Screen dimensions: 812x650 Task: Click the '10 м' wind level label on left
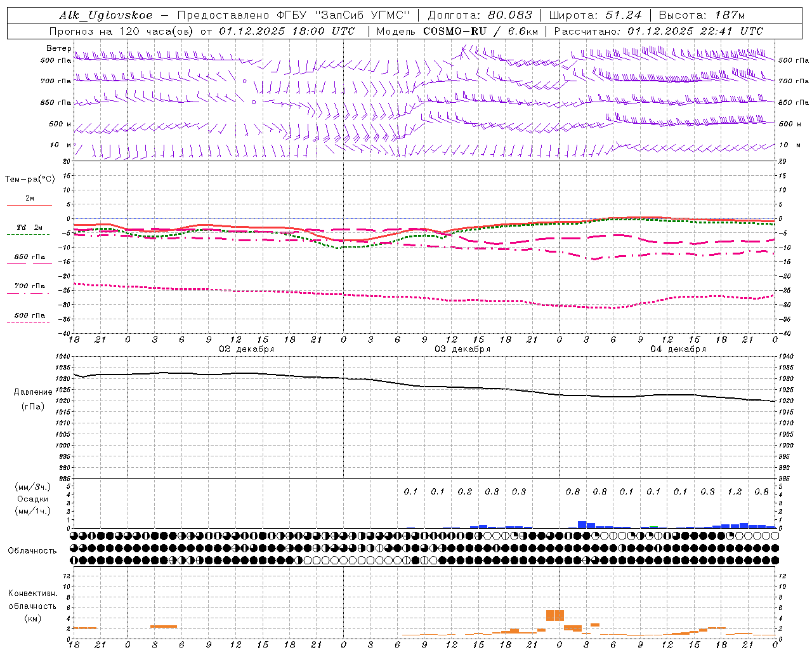pos(61,145)
